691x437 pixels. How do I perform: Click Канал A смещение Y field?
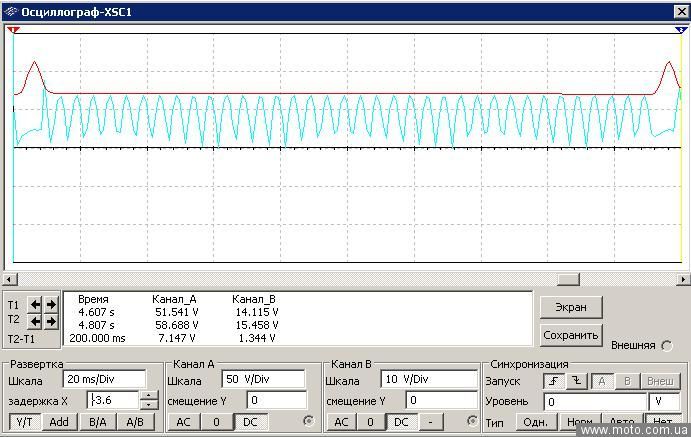(x=276, y=400)
